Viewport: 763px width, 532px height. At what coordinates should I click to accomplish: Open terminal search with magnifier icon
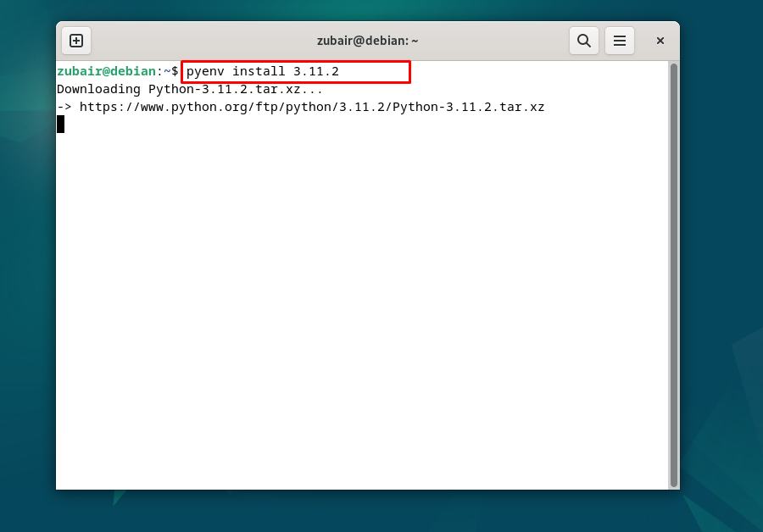coord(584,41)
